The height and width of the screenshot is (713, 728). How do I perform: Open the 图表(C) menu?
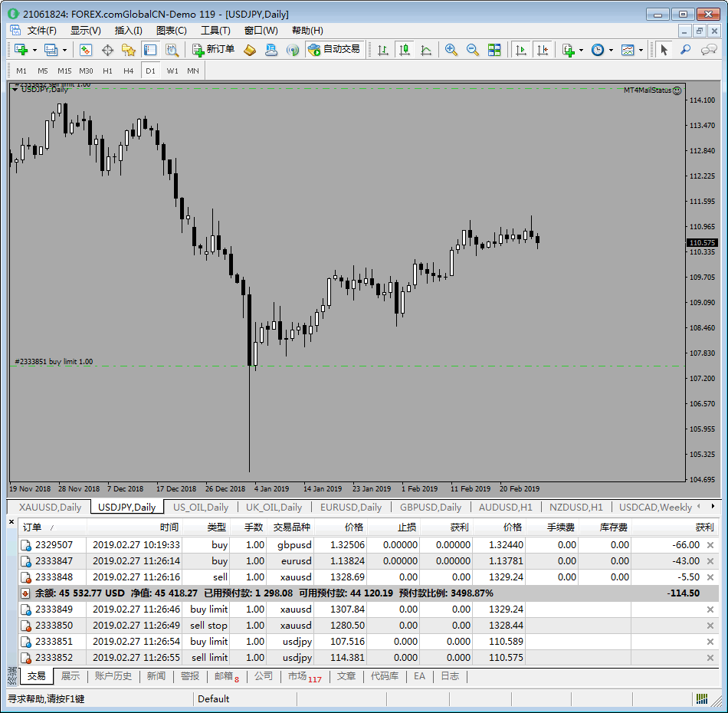172,31
